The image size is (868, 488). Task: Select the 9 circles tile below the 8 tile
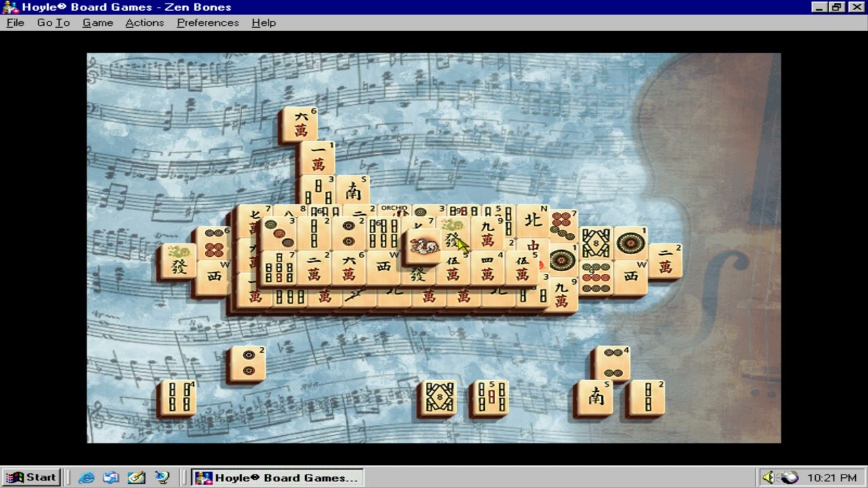click(595, 277)
